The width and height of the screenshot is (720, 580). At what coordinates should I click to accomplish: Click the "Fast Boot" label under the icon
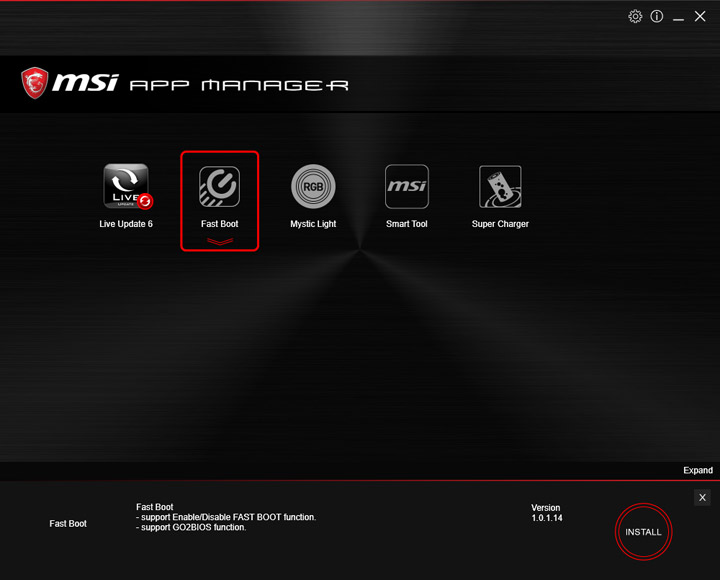click(x=219, y=224)
